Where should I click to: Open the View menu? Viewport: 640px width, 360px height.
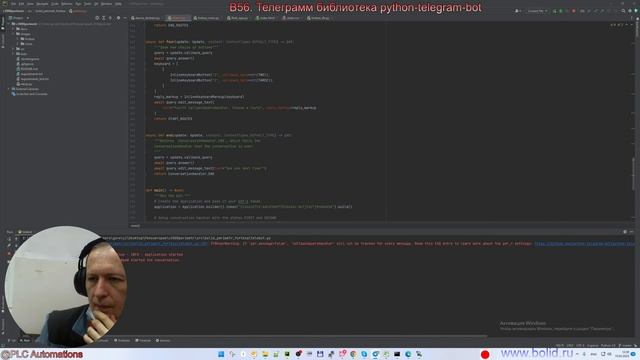[x=30, y=4]
